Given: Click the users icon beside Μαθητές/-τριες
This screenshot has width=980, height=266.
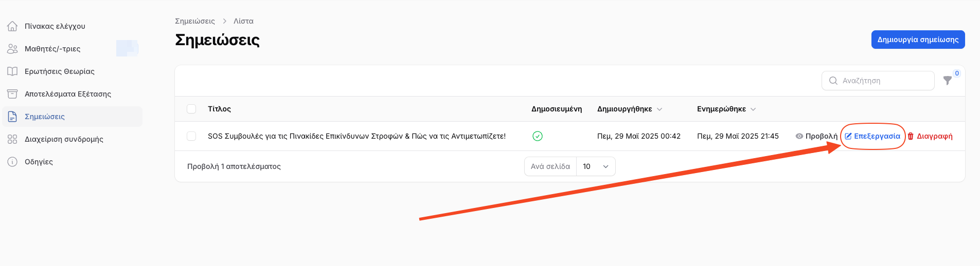Looking at the screenshot, I should click(x=12, y=49).
